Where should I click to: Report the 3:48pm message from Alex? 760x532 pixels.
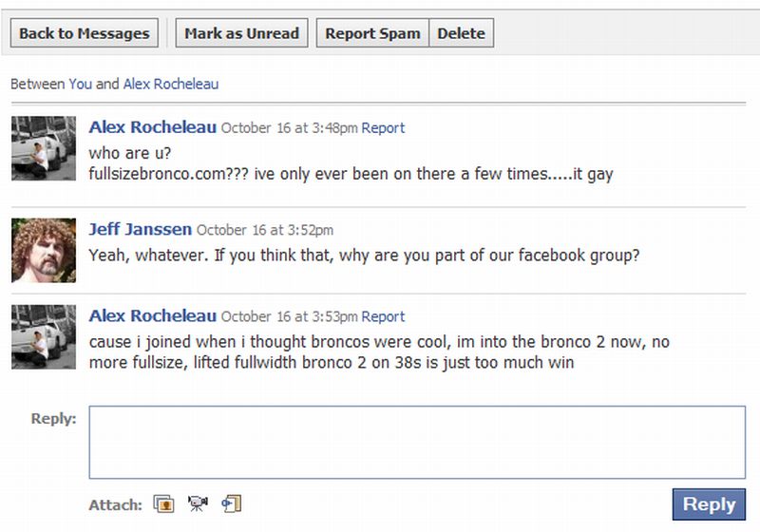pyautogui.click(x=383, y=128)
